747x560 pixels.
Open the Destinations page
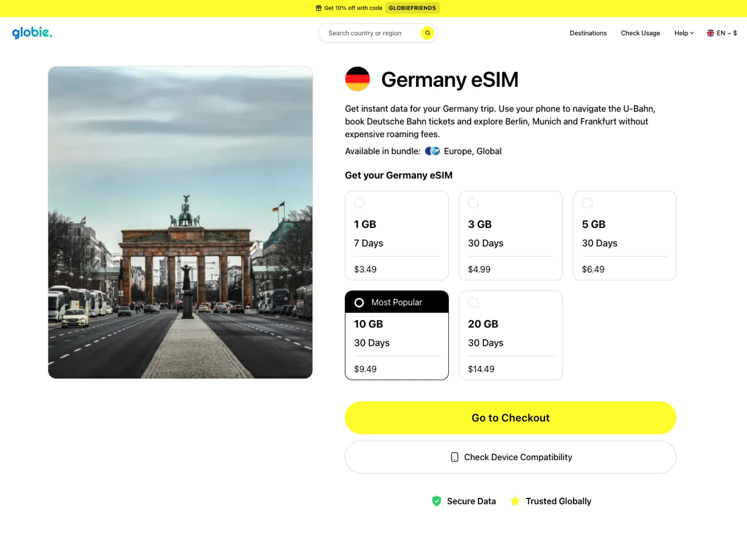(x=588, y=33)
